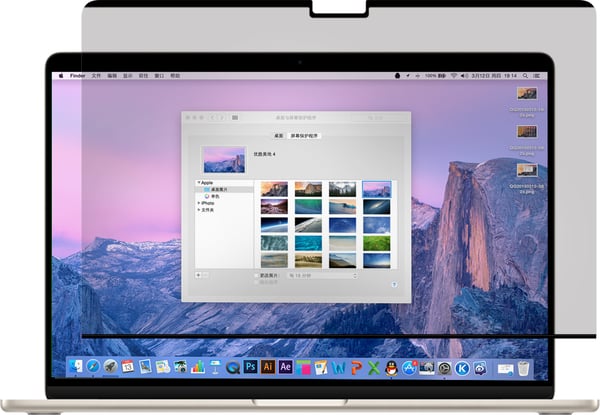Expand the iPhoto source list item
Screen dimensions: 600x415
[199, 203]
